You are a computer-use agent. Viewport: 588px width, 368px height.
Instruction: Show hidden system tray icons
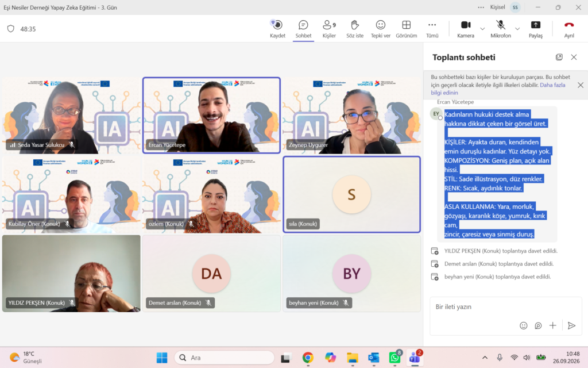pos(485,358)
